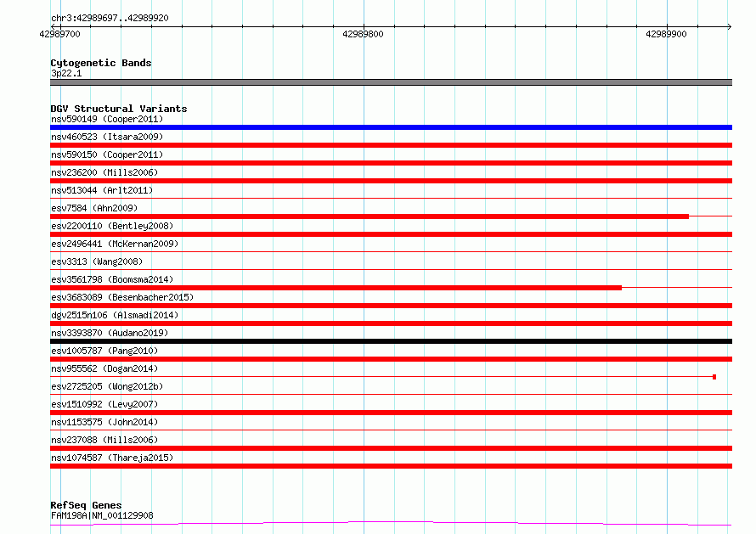
Task: Click the nsv955562 (Dogan2014) label
Action: coord(104,368)
